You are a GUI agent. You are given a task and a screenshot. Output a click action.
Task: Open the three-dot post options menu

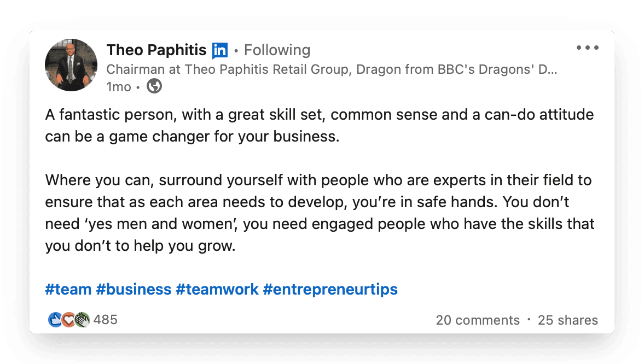pos(587,48)
